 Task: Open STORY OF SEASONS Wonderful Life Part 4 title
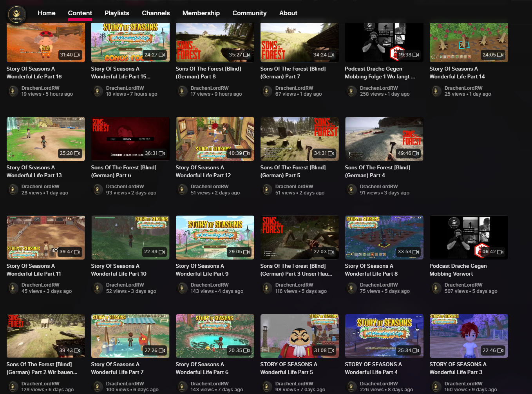[373, 368]
